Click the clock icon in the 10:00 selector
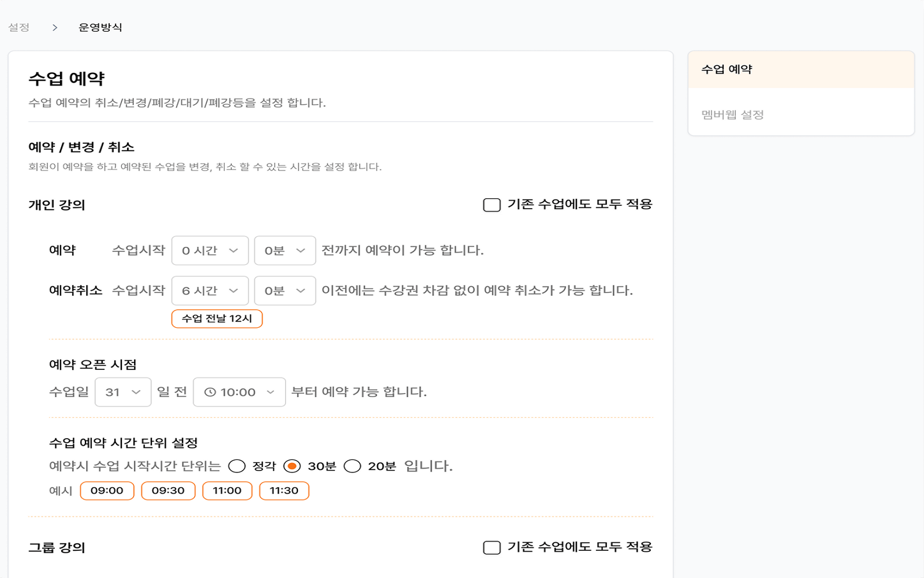Viewport: 924px width, 578px height. click(209, 392)
